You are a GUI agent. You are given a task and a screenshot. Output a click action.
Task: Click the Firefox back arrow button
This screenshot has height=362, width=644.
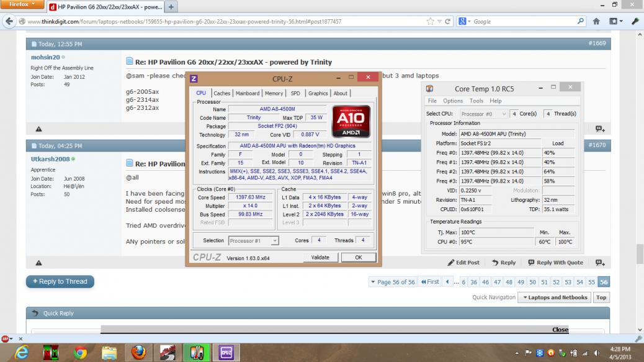pyautogui.click(x=9, y=22)
